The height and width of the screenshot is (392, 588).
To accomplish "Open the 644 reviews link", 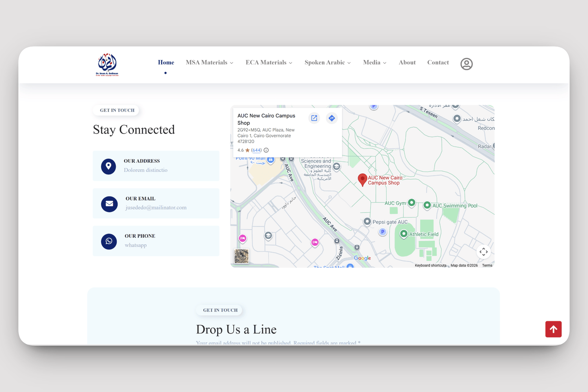I will [257, 150].
